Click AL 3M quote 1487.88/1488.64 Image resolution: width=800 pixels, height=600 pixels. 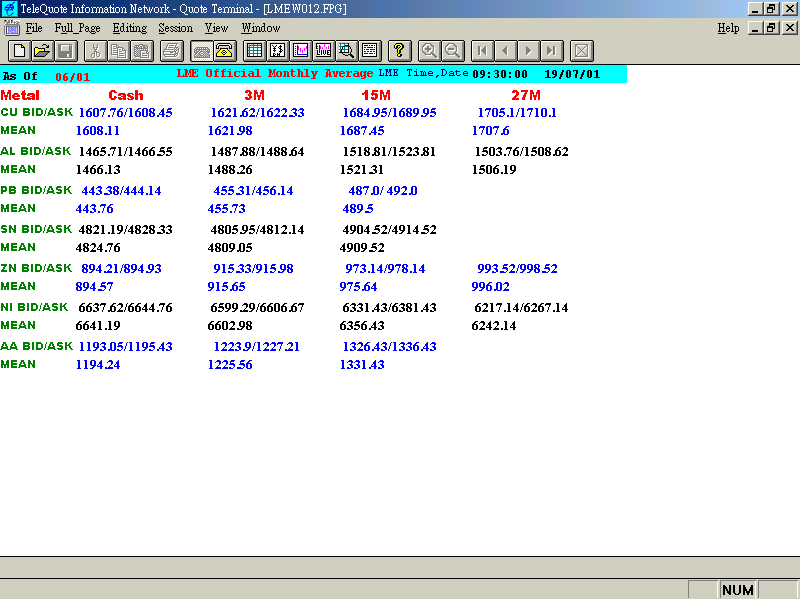point(257,152)
